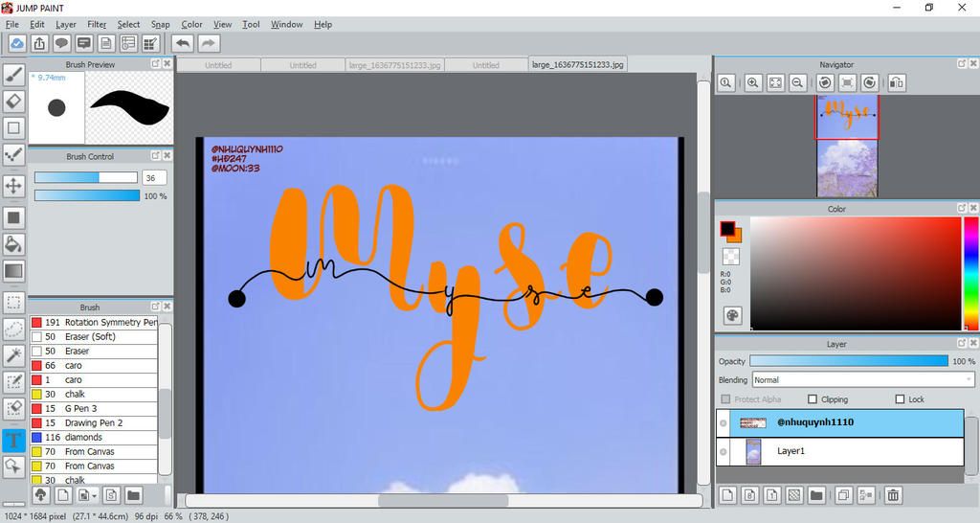980x523 pixels.
Task: Open the File menu
Action: click(11, 24)
